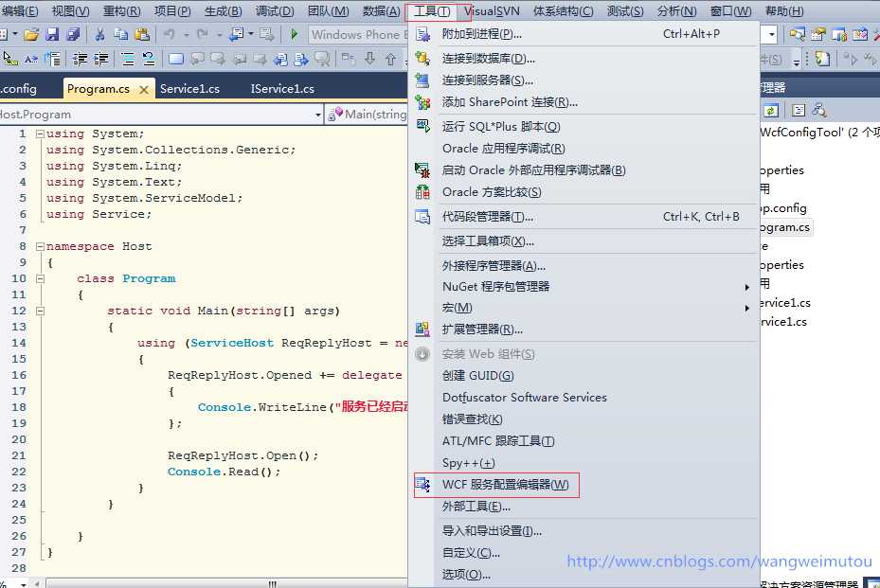Open the 生成(B) build menu

(224, 11)
